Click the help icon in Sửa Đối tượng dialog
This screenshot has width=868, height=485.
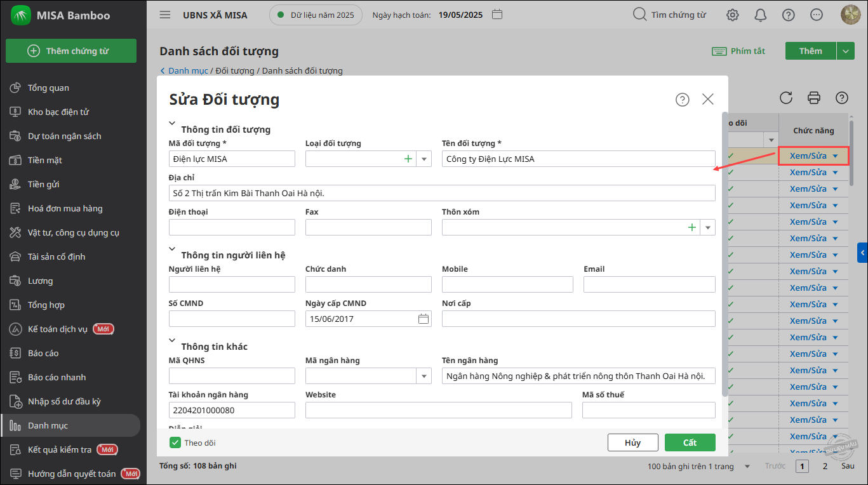683,100
